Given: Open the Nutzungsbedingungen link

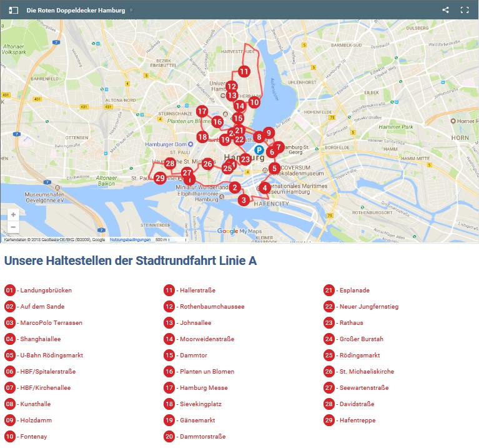Looking at the screenshot, I should [130, 239].
